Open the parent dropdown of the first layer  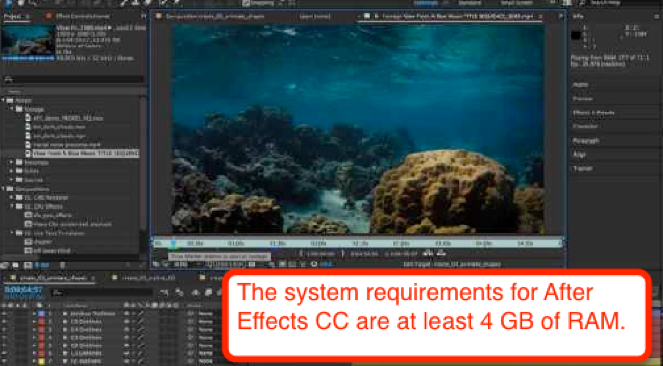tap(205, 314)
